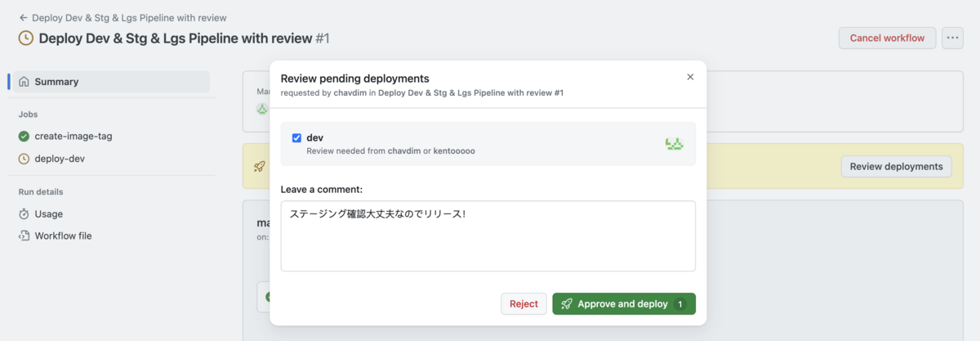This screenshot has width=980, height=341.
Task: Open the three-dots workflow options menu
Action: click(952, 38)
